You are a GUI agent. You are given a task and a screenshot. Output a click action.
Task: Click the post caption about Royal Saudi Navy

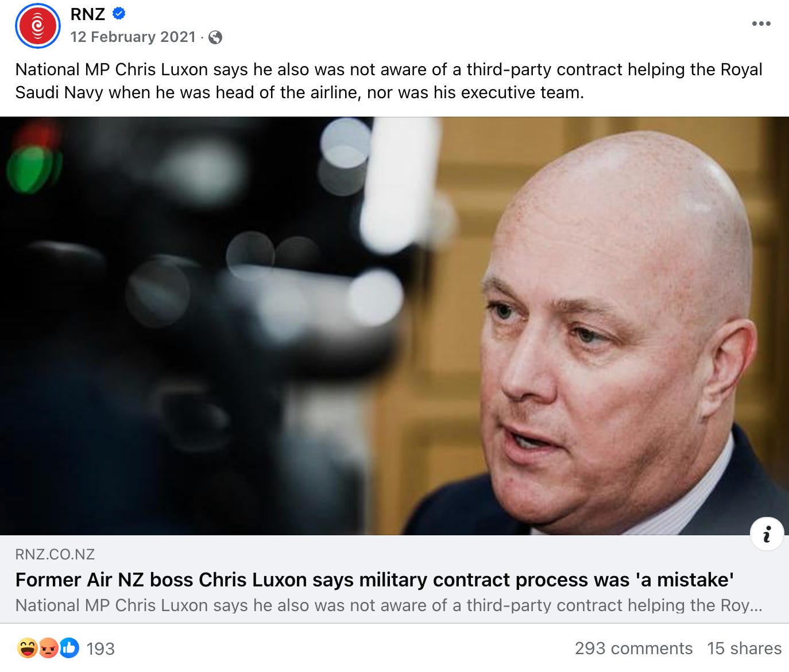pyautogui.click(x=389, y=80)
